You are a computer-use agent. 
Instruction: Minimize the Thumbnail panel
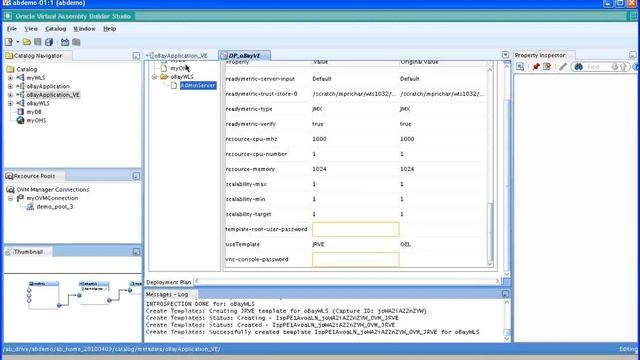click(x=136, y=252)
